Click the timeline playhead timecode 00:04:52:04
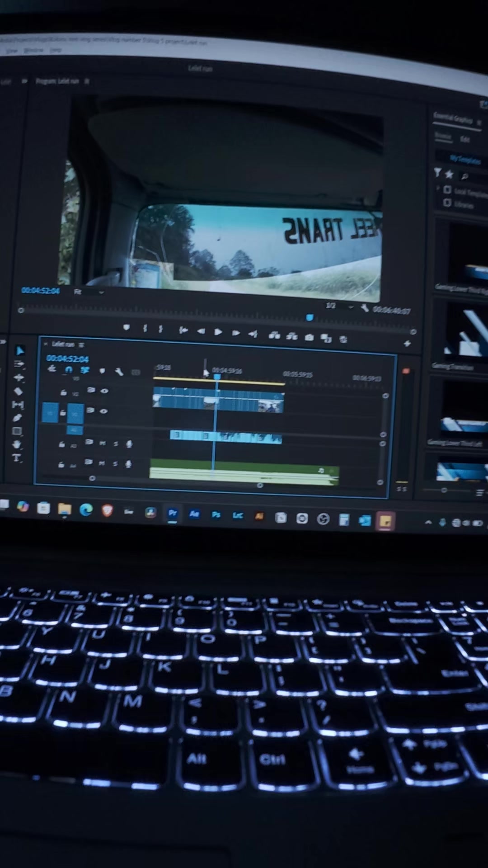Viewport: 488px width, 868px height. pos(67,359)
